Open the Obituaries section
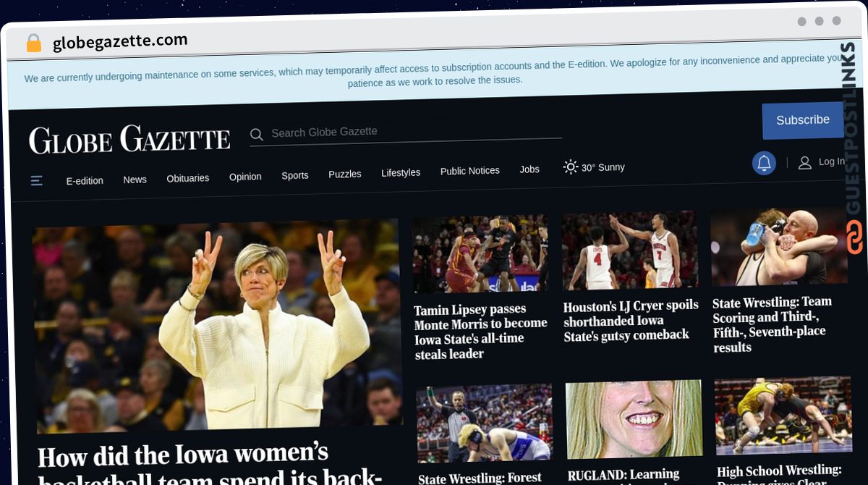This screenshot has width=868, height=485. pyautogui.click(x=188, y=178)
